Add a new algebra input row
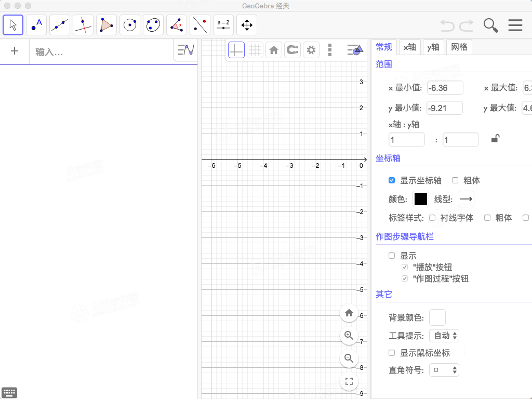Screen dimensions: 532x399 pos(14,51)
